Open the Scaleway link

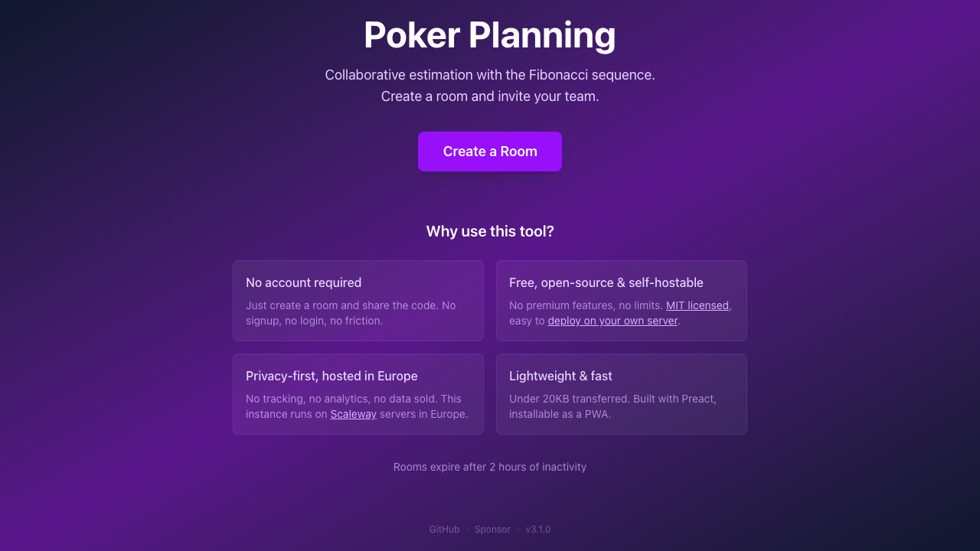[x=353, y=414]
